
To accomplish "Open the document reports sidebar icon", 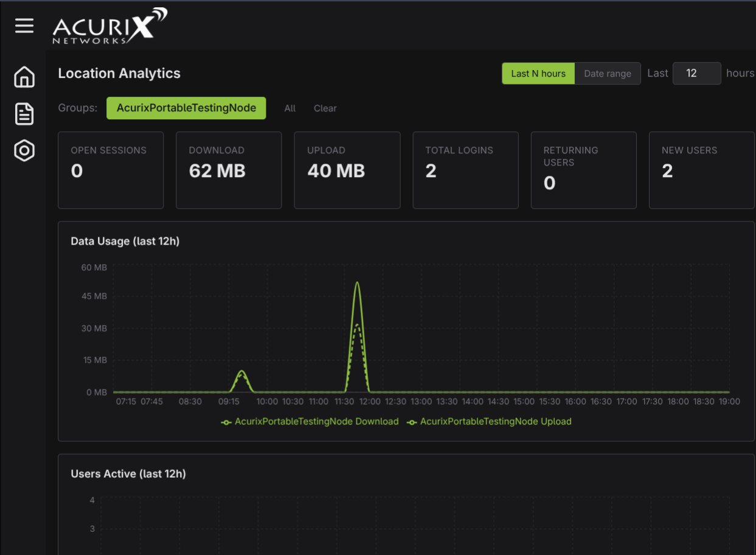I will 24,114.
